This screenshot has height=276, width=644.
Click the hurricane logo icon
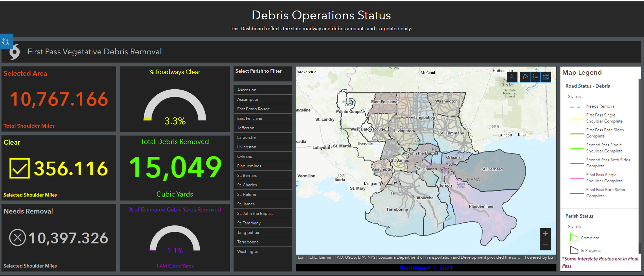click(15, 52)
